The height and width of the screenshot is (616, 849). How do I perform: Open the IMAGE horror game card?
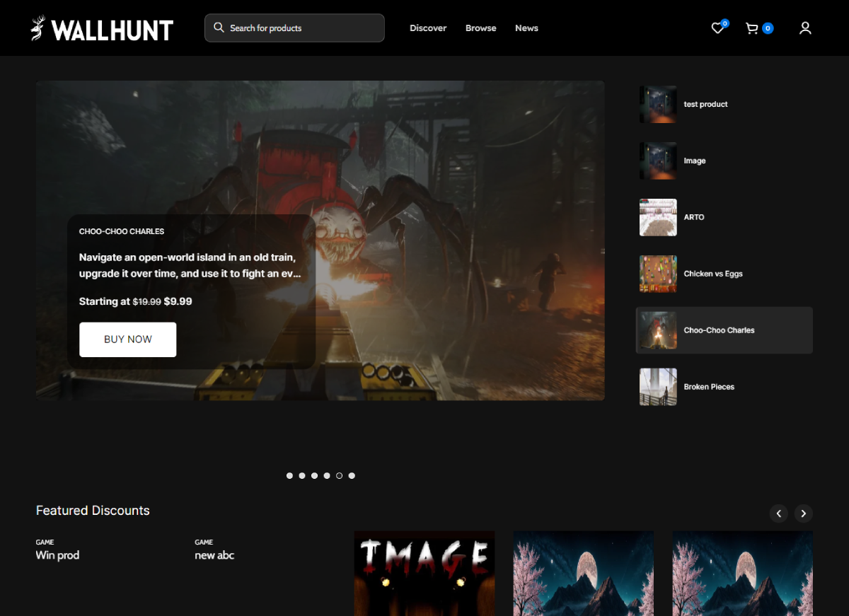(424, 574)
